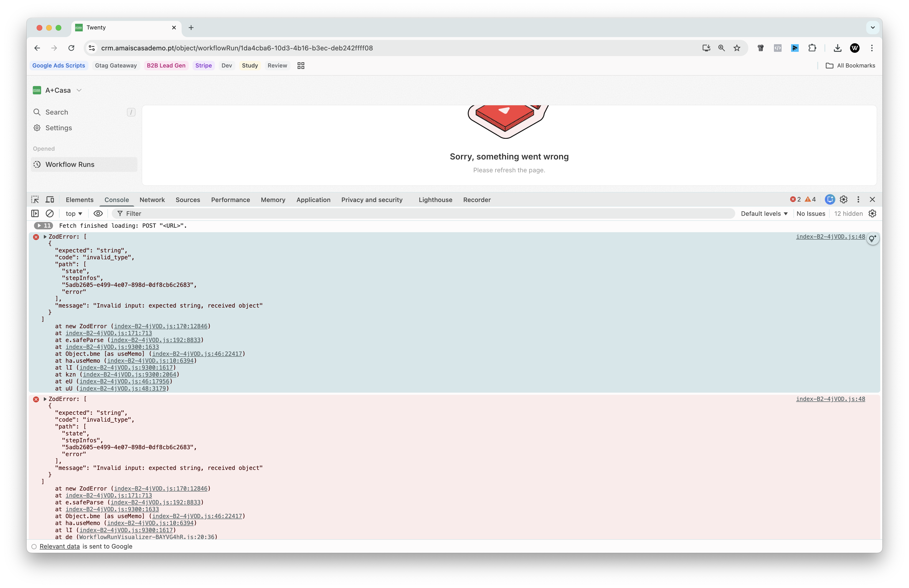Switch to the Network tab
This screenshot has height=588, width=909.
pyautogui.click(x=152, y=200)
